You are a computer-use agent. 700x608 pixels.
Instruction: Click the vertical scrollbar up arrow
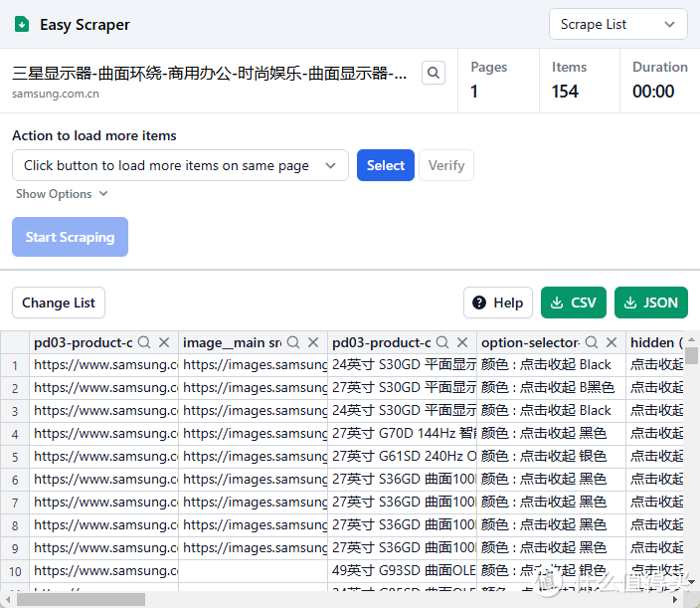pos(691,339)
